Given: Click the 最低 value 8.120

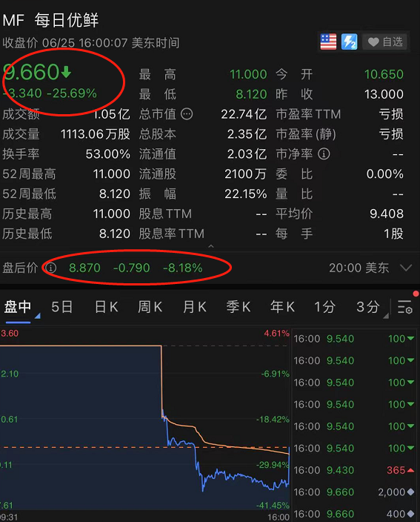Looking at the screenshot, I should pyautogui.click(x=251, y=94).
